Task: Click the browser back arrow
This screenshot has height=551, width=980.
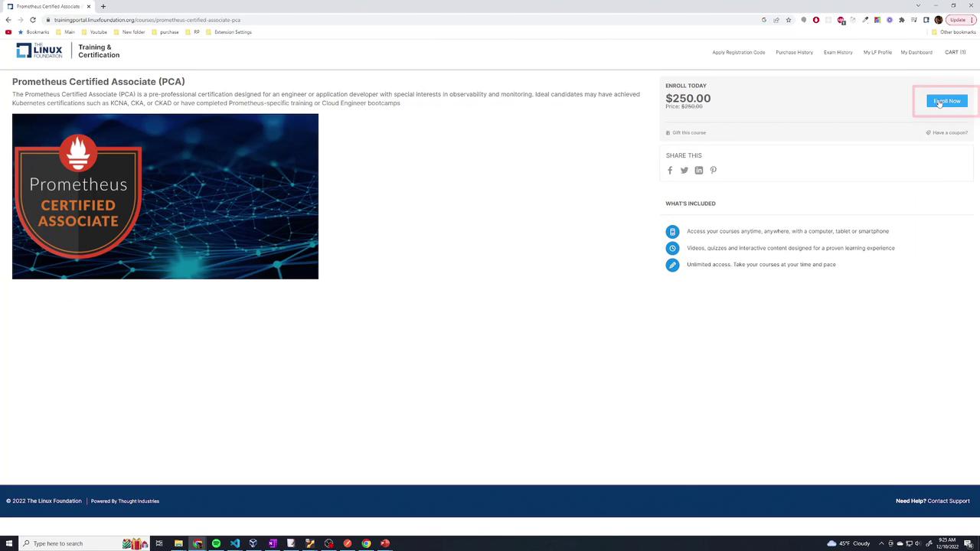Action: 8,20
